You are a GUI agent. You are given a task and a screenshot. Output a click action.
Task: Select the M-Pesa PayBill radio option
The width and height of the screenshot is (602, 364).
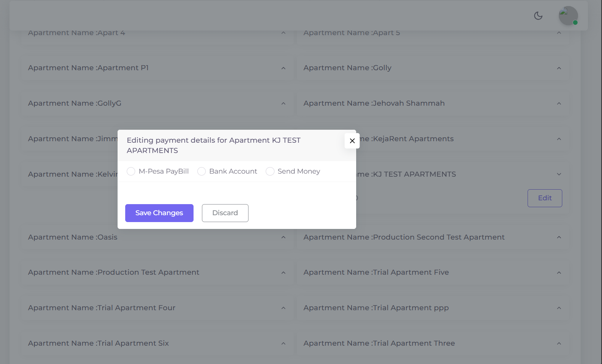tap(131, 171)
